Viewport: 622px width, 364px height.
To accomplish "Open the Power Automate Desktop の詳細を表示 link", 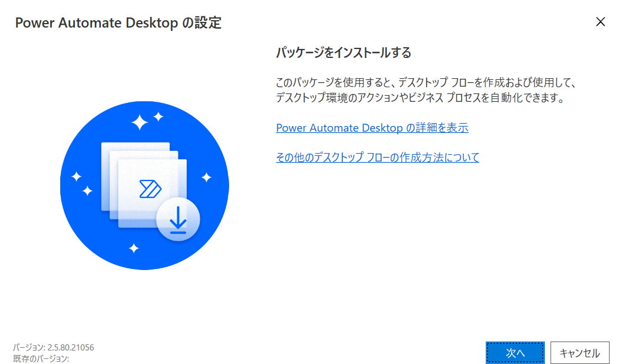I will tap(372, 128).
